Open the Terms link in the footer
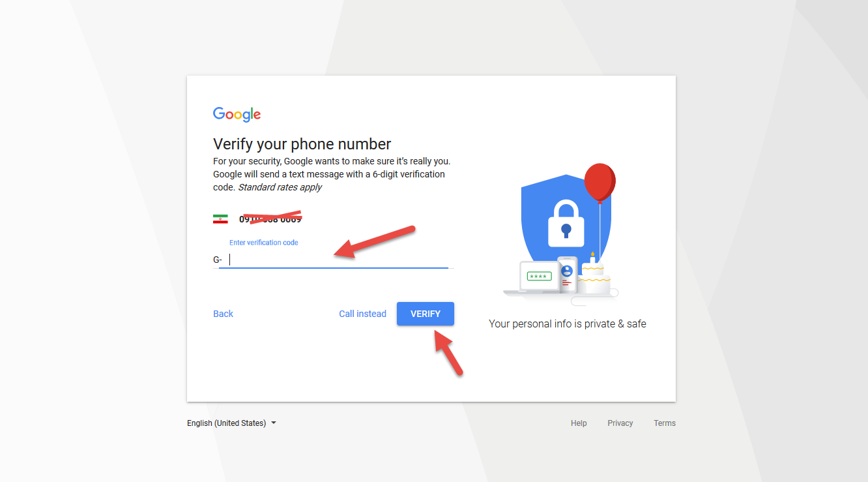This screenshot has height=482, width=868. [x=665, y=423]
